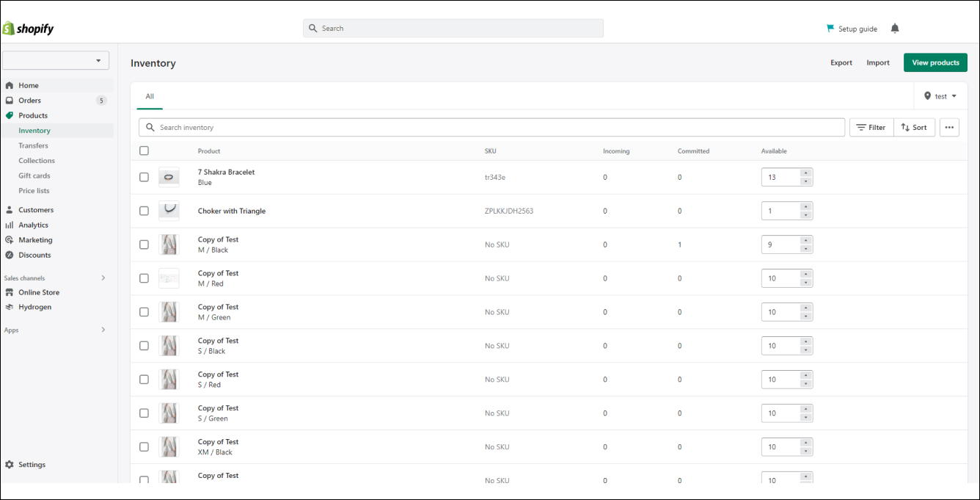
Task: Click the Marketing target icon
Action: click(10, 240)
